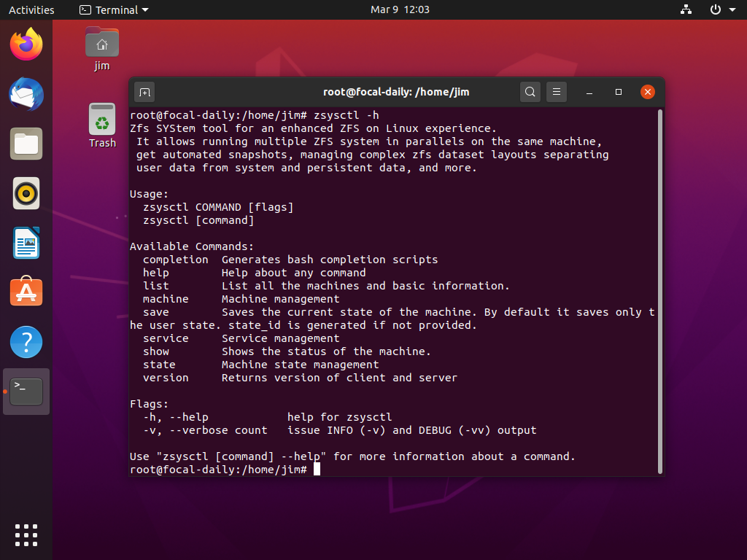Click the network icon in the top bar
This screenshot has width=747, height=560.
tap(685, 9)
